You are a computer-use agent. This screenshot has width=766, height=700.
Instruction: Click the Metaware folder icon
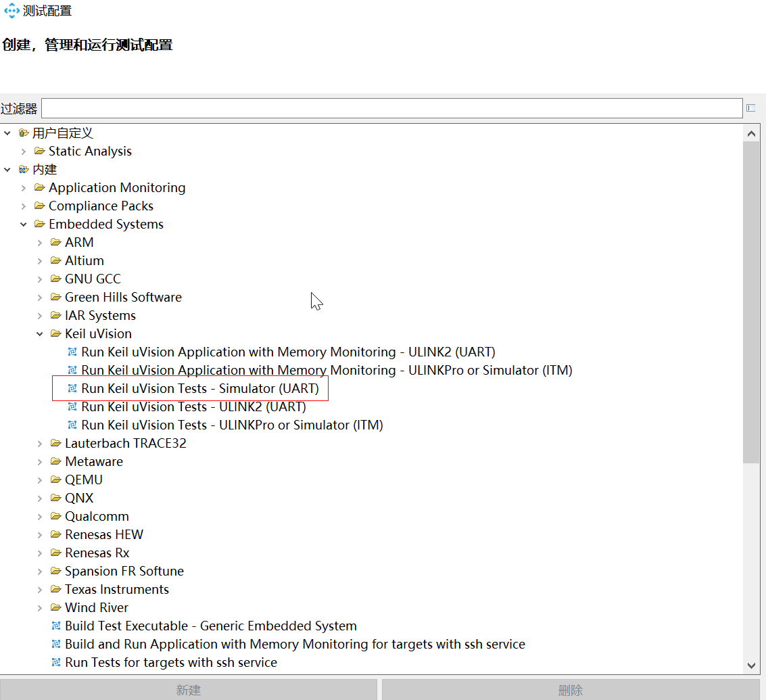(x=56, y=461)
